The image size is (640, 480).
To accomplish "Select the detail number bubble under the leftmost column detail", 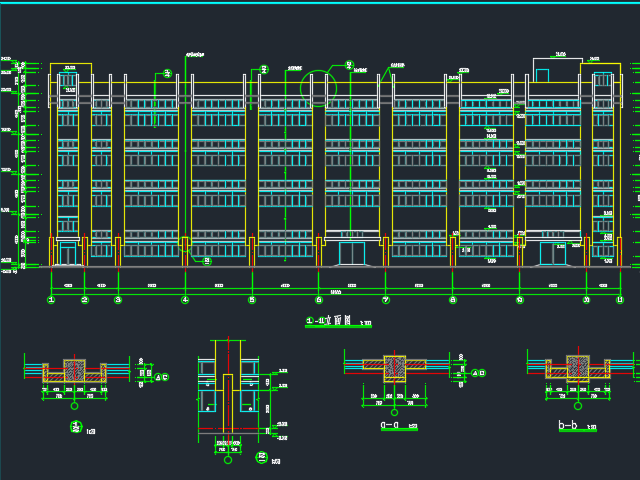I will [x=75, y=427].
